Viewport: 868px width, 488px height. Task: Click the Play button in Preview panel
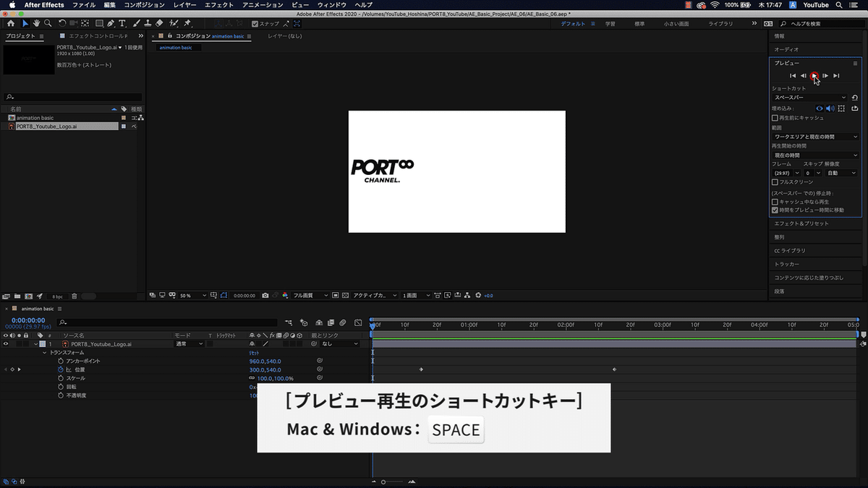[x=814, y=75]
